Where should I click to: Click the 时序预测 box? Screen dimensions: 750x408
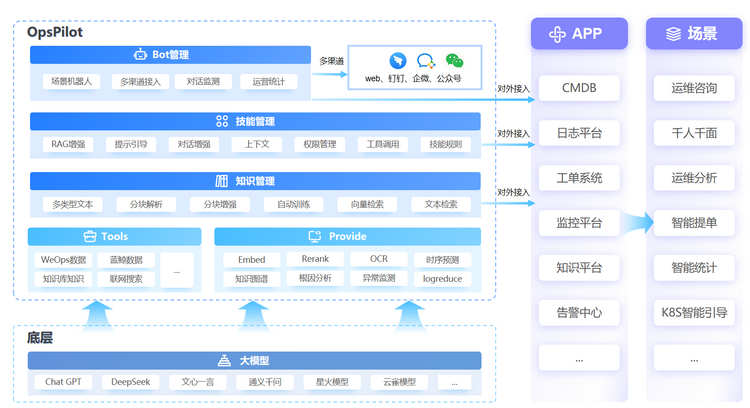tap(442, 260)
